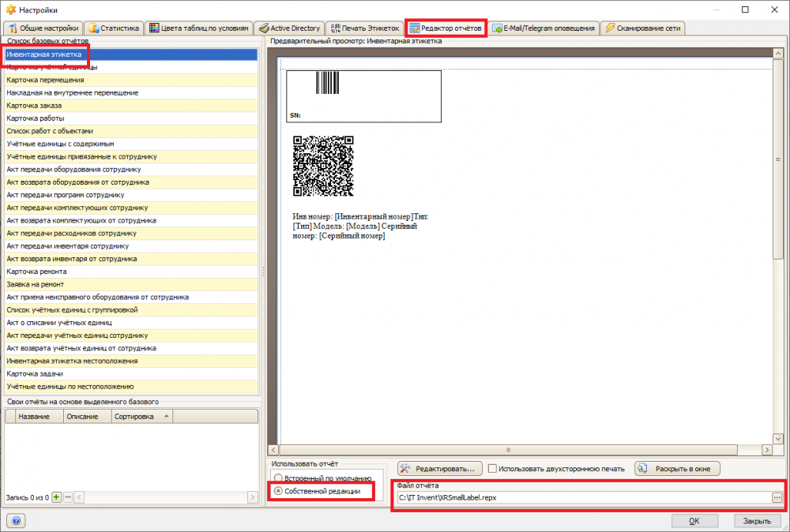
Task: Go to next record in navigator
Action: pyautogui.click(x=253, y=497)
